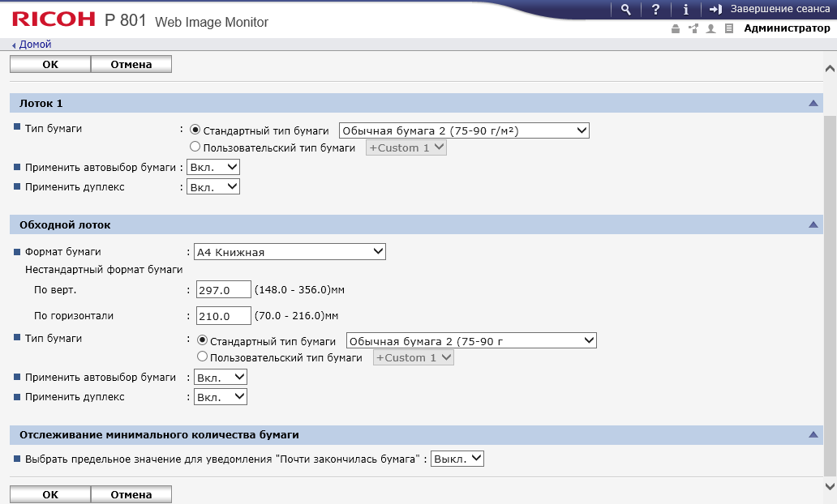
Task: Select 'Стандартный тип бумаги' radio for Обходной лоток
Action: click(202, 340)
